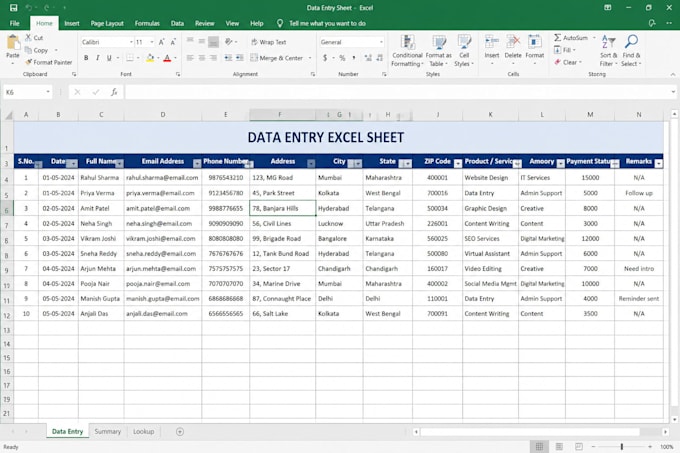Apply Comma Style formatting
The image size is (680, 453).
point(354,58)
